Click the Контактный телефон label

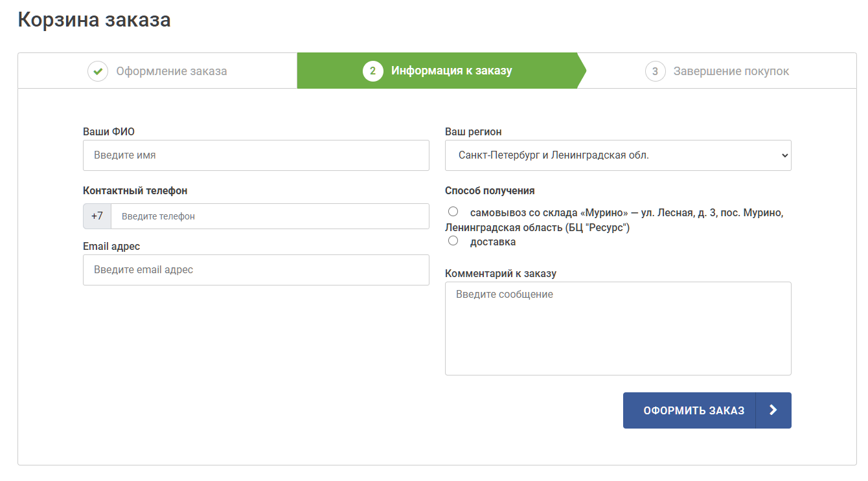(x=135, y=190)
